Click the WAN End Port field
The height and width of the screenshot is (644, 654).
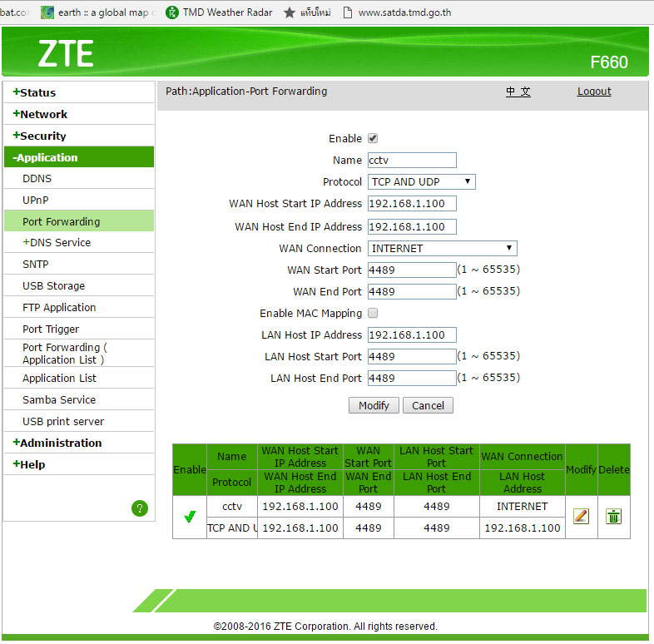tap(412, 291)
